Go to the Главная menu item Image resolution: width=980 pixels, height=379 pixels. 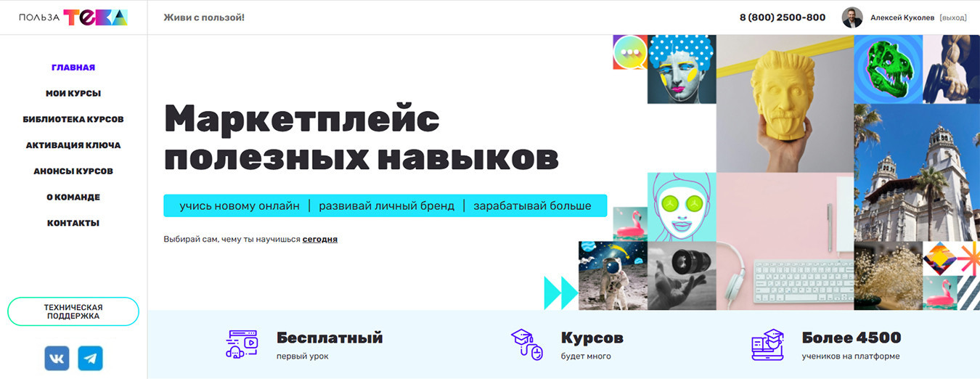tap(73, 68)
